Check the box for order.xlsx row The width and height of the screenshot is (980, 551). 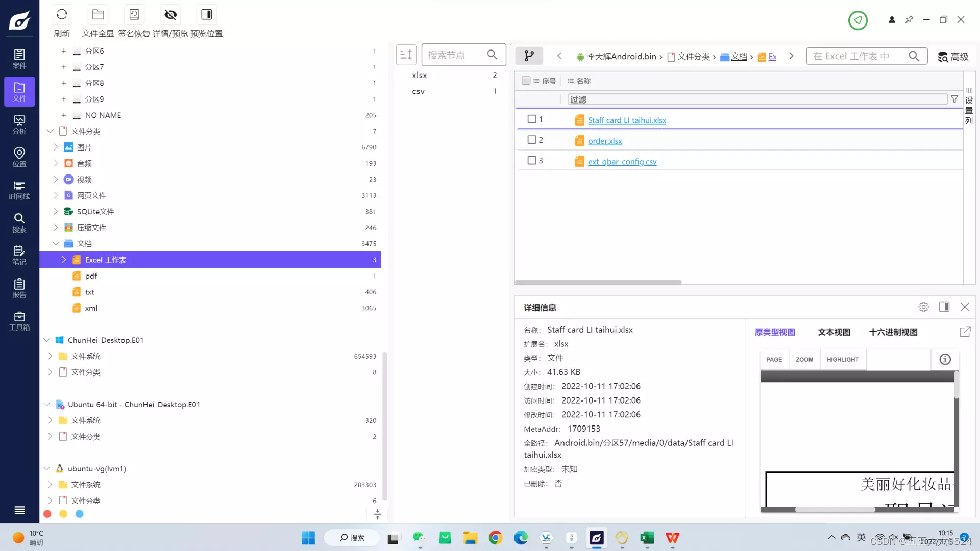click(x=531, y=140)
